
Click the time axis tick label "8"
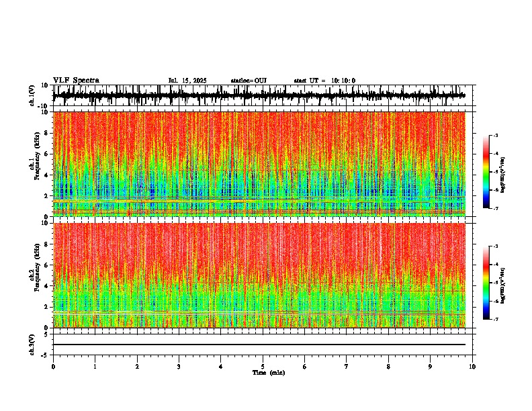(388, 367)
